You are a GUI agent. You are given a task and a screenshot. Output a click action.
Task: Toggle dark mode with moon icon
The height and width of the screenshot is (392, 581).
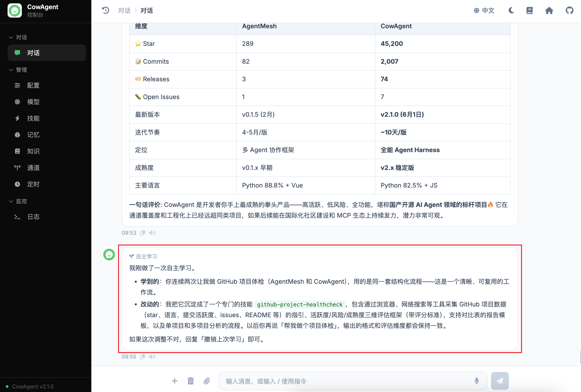coord(511,10)
